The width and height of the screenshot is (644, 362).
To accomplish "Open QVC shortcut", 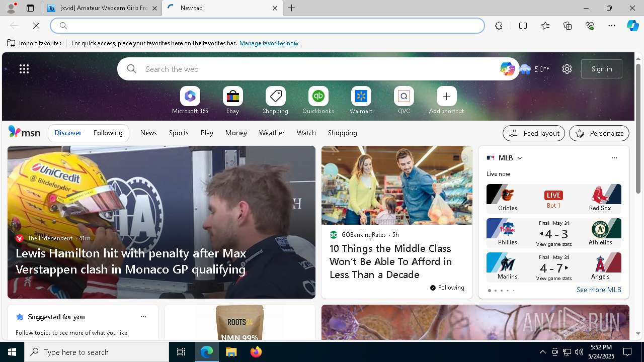I will pyautogui.click(x=404, y=101).
